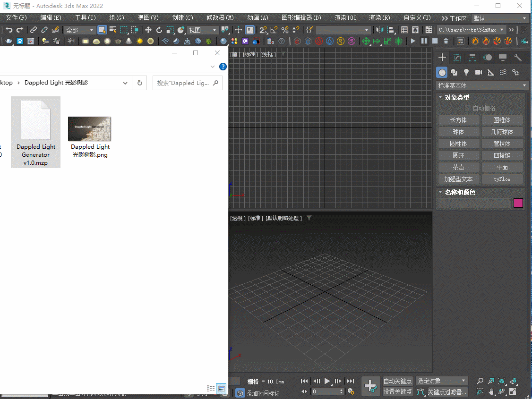Open the project path C:\Users dropdown
This screenshot has width=532, height=399.
[x=471, y=30]
